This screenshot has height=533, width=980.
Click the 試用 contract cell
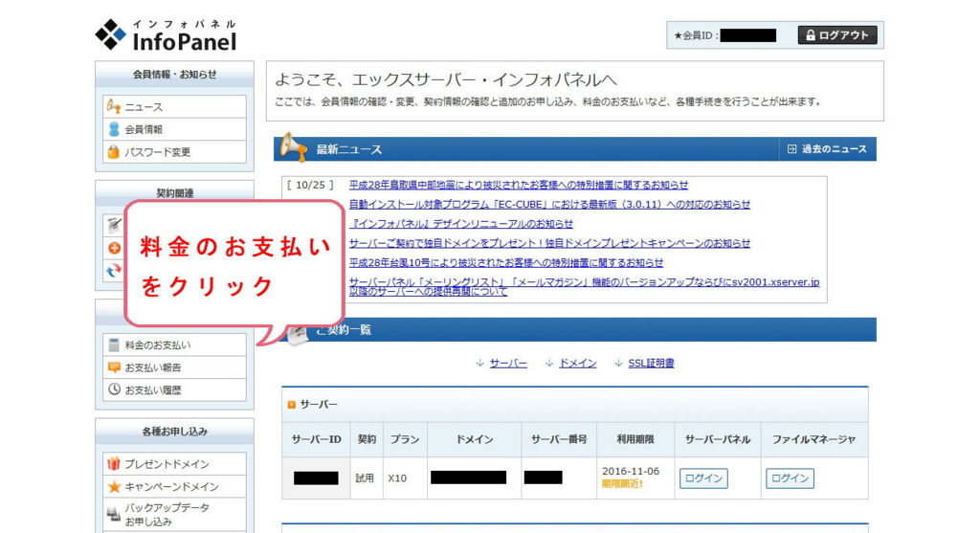point(365,478)
